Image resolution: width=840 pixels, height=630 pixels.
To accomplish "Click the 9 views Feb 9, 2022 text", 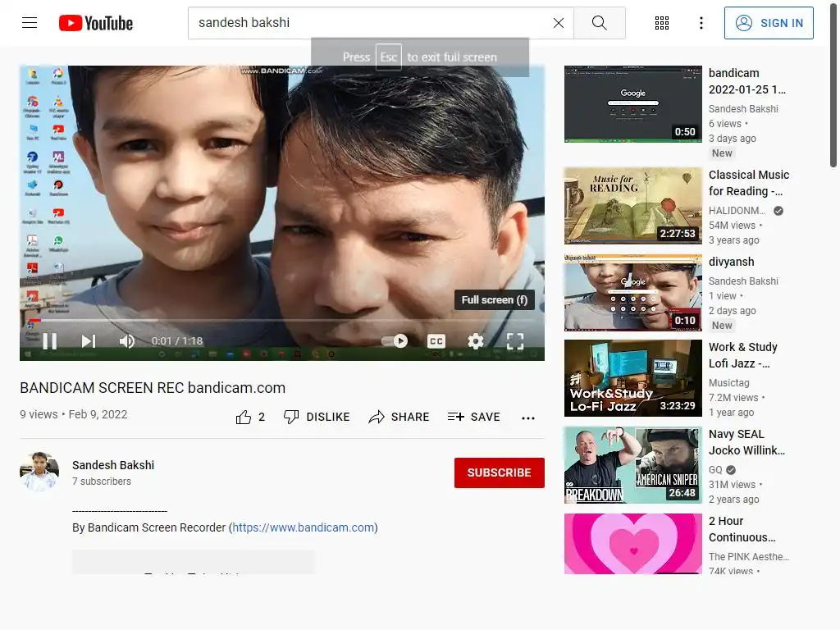I will (73, 414).
